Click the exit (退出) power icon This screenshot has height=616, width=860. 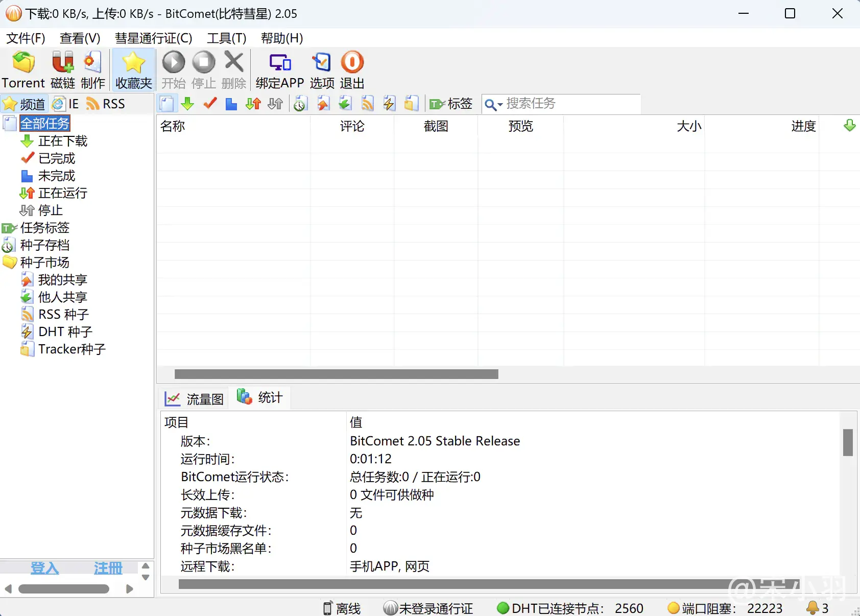352,63
